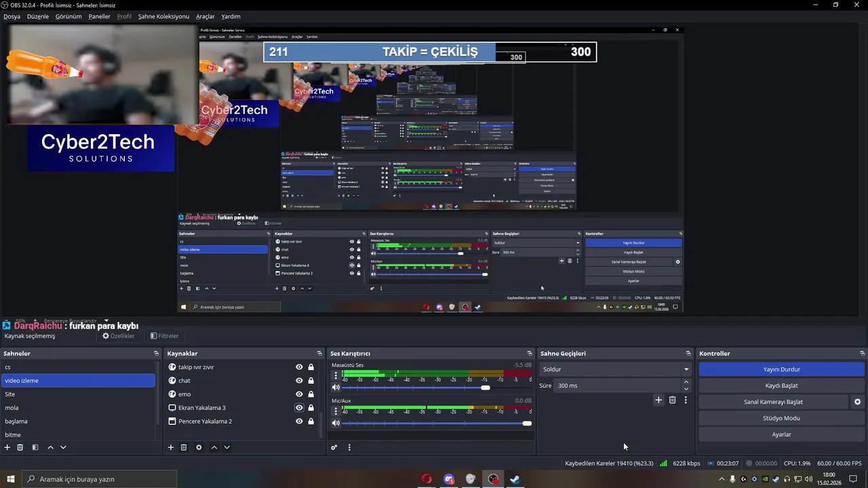Move scene down in Sahneler toolbar

[x=63, y=447]
